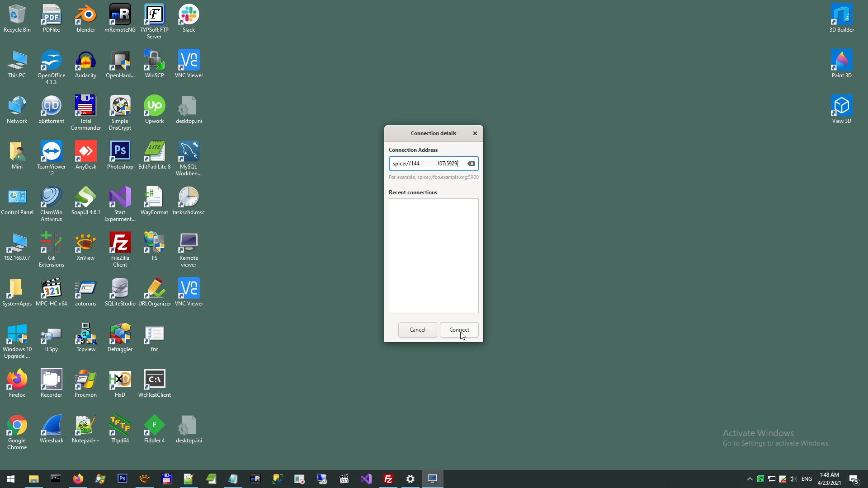Open the notification center in taskbar
This screenshot has height=488, width=868.
click(854, 479)
